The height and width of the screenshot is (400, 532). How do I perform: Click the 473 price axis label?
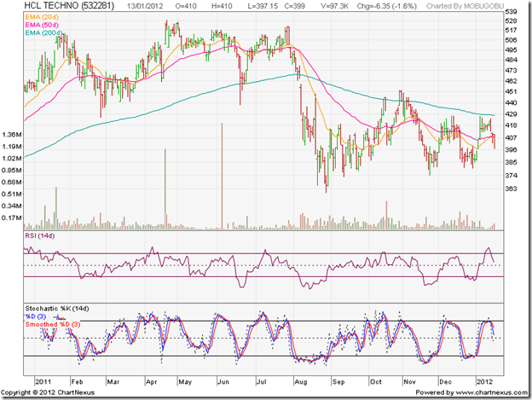[x=511, y=70]
